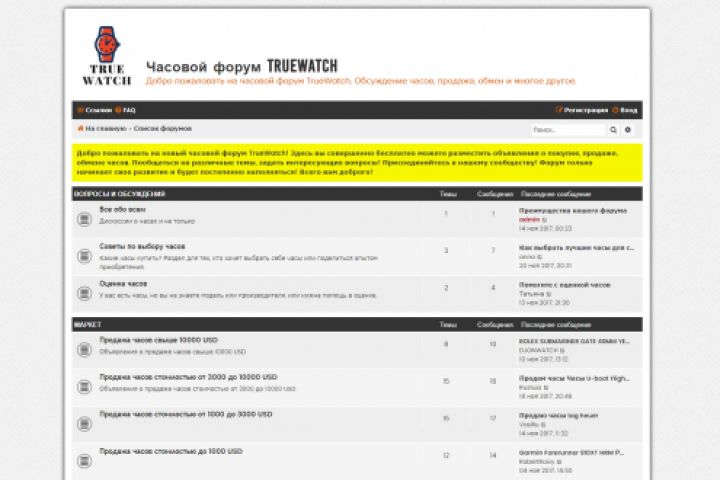View the RobertRoisy user profile
720x480 pixels.
click(537, 462)
